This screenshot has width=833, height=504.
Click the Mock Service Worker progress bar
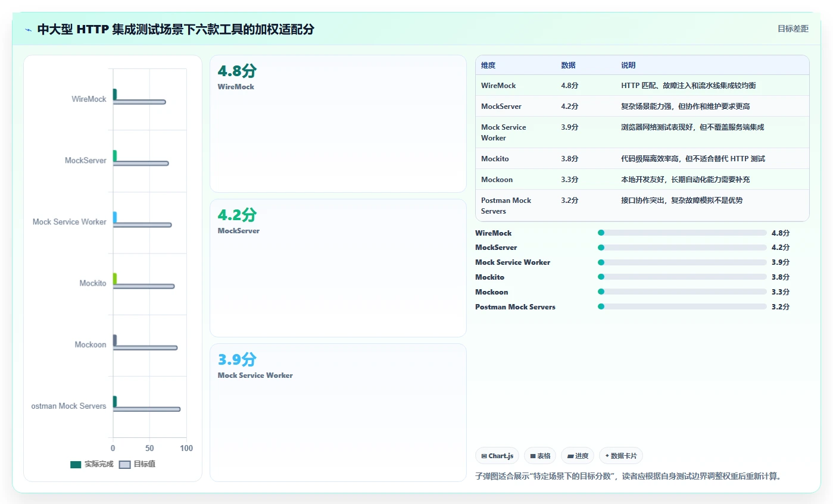click(x=682, y=262)
